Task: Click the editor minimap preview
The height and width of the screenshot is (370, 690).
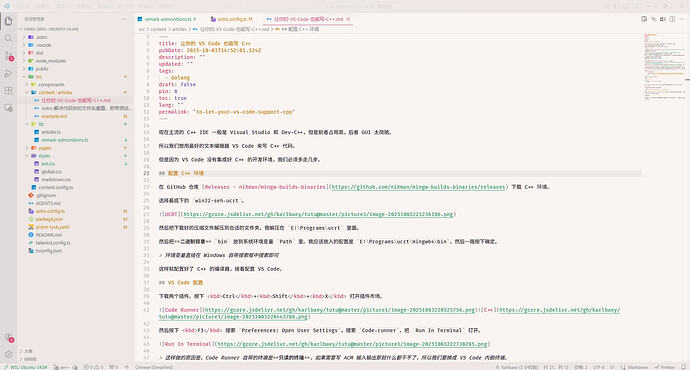Action: click(664, 66)
